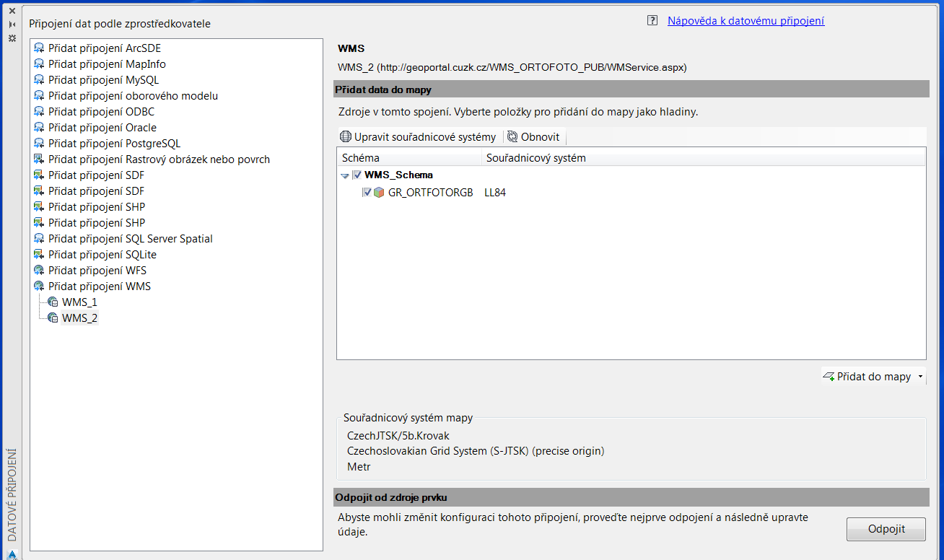The height and width of the screenshot is (560, 944).
Task: Choose Přidat připojení PostgreSQL
Action: point(114,144)
